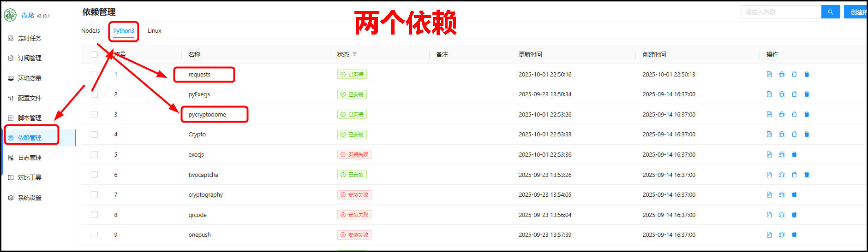868x252 pixels.
Task: Click outlined trash icon for pycryptodome
Action: (794, 114)
